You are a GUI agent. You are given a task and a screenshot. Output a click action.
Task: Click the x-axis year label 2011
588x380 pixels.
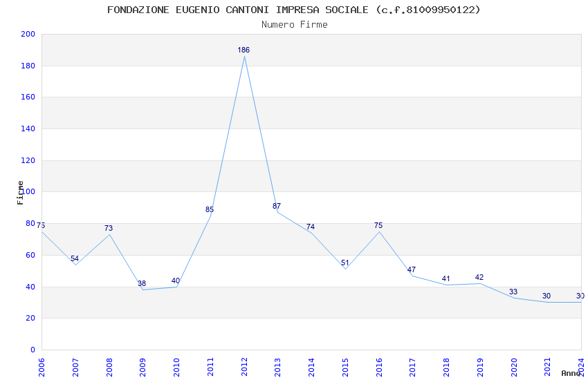[x=210, y=368]
